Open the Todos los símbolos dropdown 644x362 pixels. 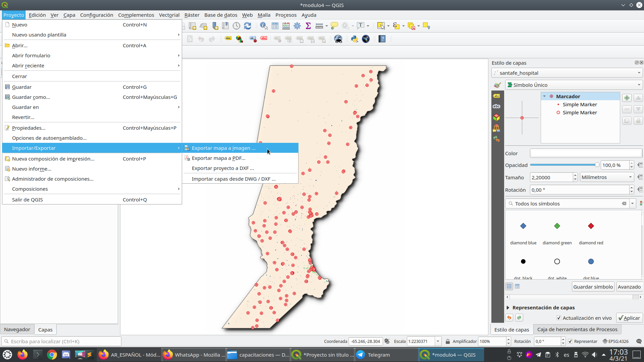tap(633, 203)
